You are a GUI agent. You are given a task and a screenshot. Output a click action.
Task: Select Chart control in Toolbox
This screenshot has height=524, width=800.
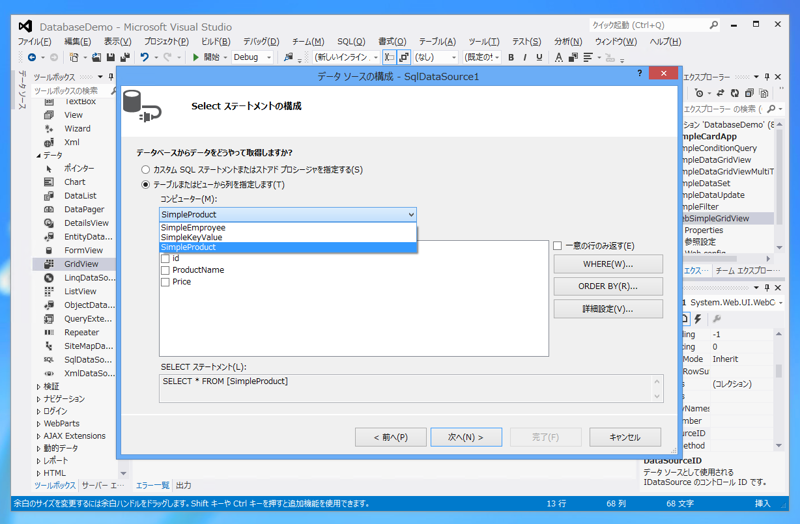click(74, 182)
